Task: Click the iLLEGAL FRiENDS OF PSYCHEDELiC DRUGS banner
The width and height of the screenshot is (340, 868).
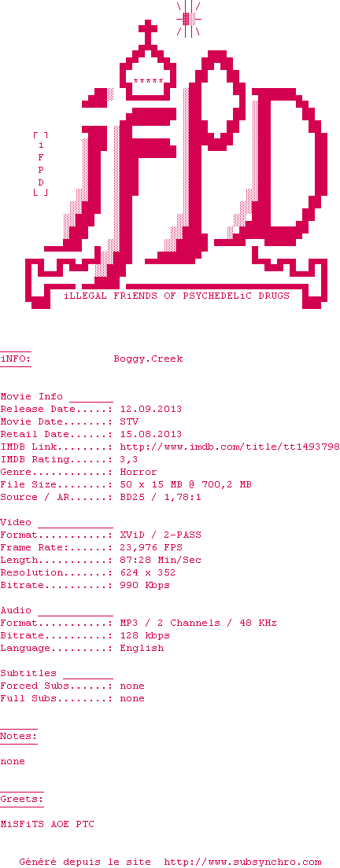Action: [x=176, y=296]
